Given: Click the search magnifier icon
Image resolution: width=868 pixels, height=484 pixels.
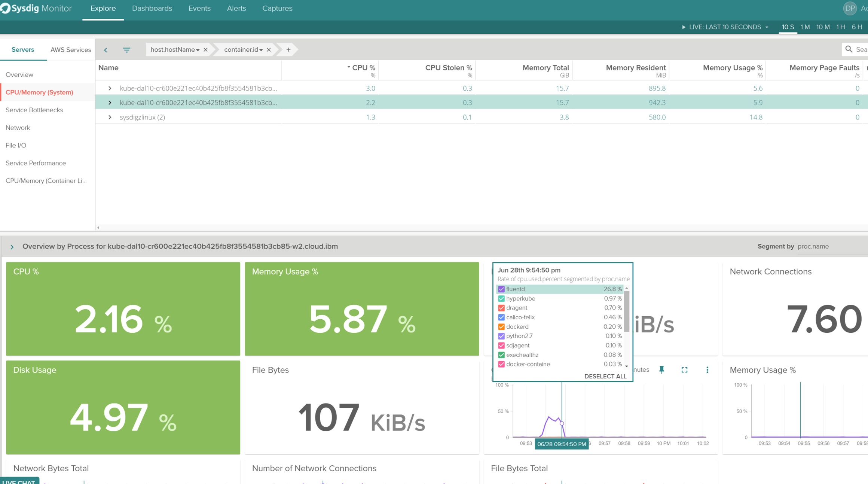Looking at the screenshot, I should 849,49.
